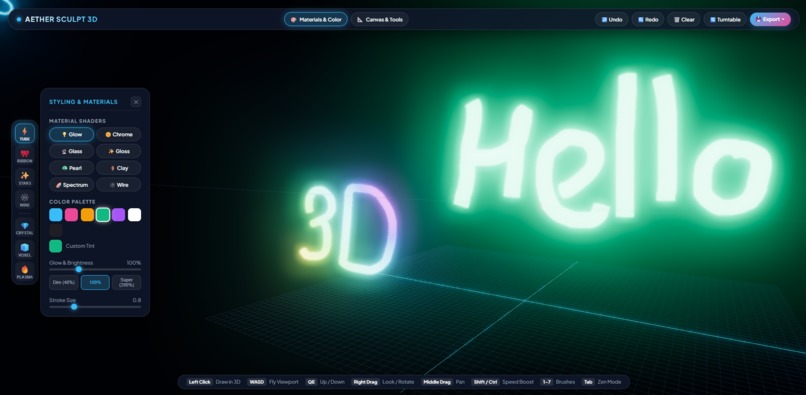
Task: Select the Plasma brush
Action: coord(25,272)
